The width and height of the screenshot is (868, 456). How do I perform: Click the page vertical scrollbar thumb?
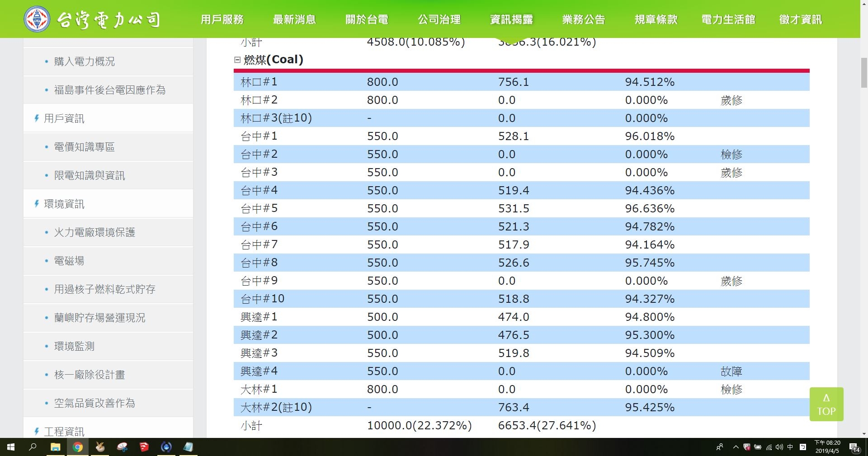click(864, 73)
